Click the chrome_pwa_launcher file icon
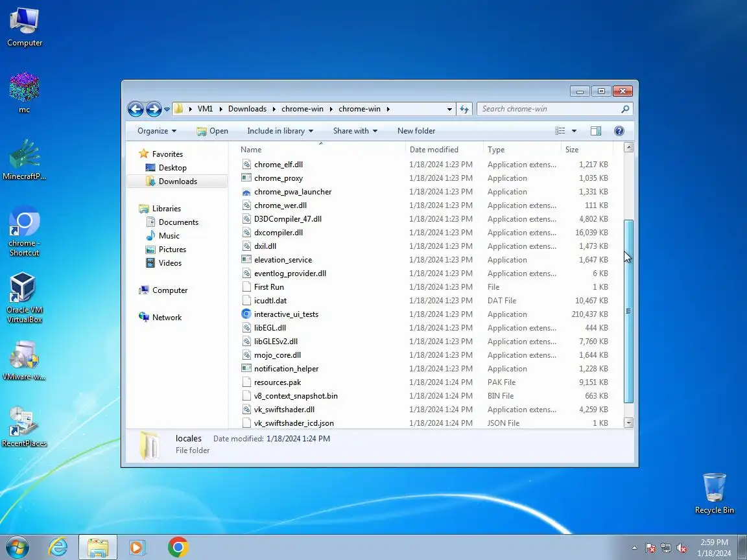This screenshot has height=560, width=747. click(x=246, y=192)
